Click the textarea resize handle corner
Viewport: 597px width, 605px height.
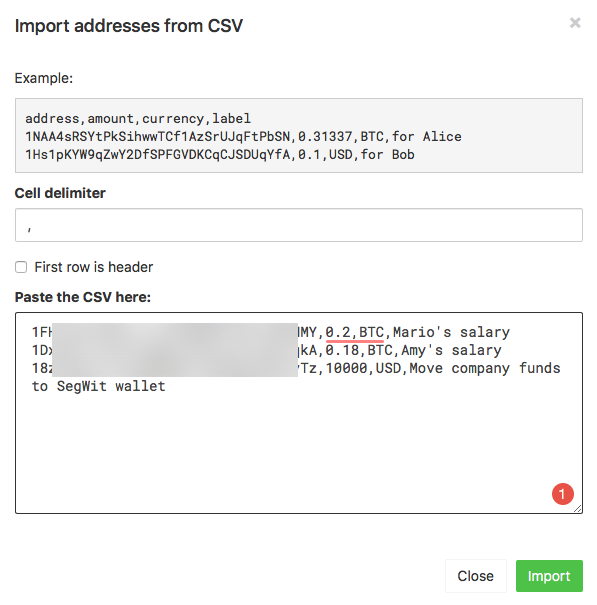click(578, 509)
